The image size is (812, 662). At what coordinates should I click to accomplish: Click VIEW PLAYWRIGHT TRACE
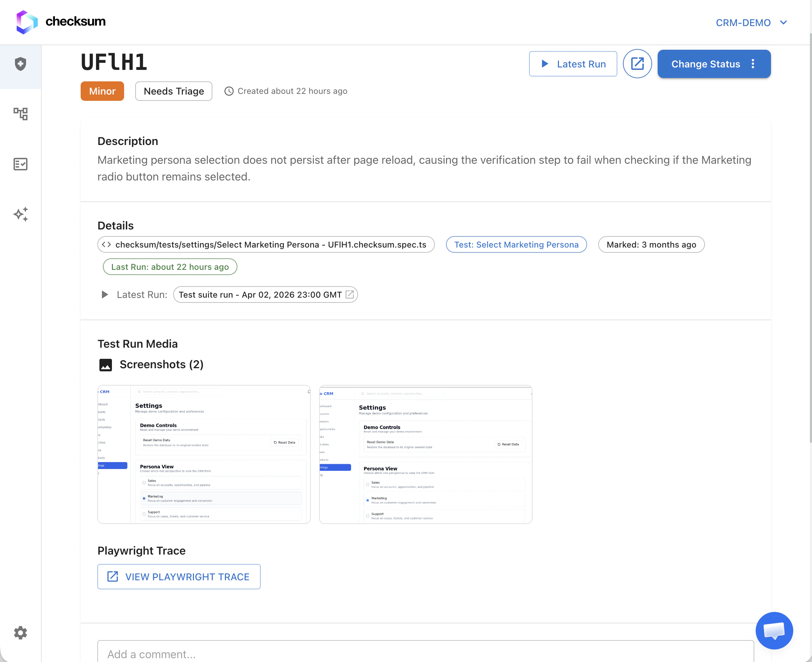point(178,576)
